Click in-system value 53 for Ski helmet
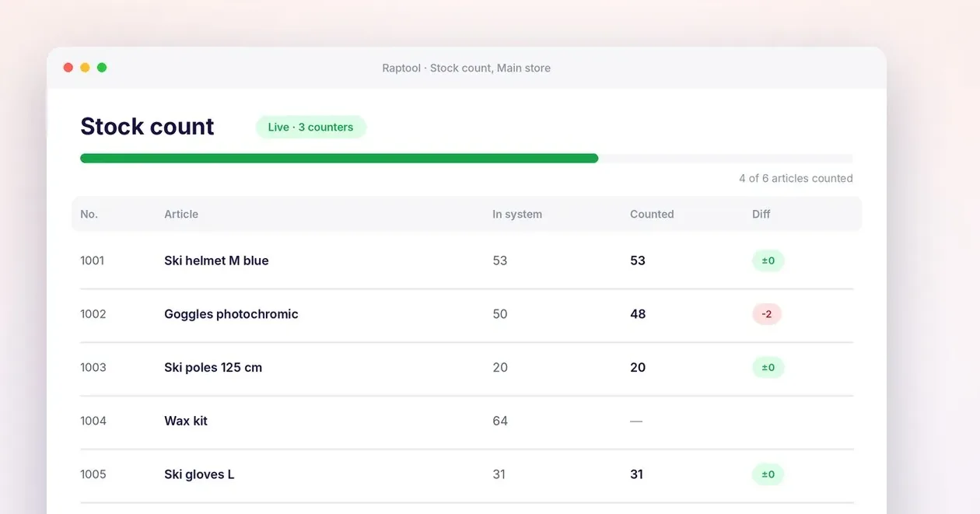The image size is (980, 514). 500,260
